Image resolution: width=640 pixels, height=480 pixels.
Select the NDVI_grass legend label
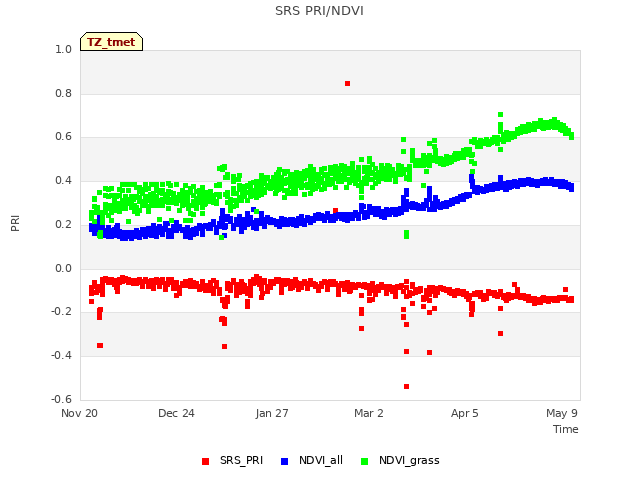[409, 460]
